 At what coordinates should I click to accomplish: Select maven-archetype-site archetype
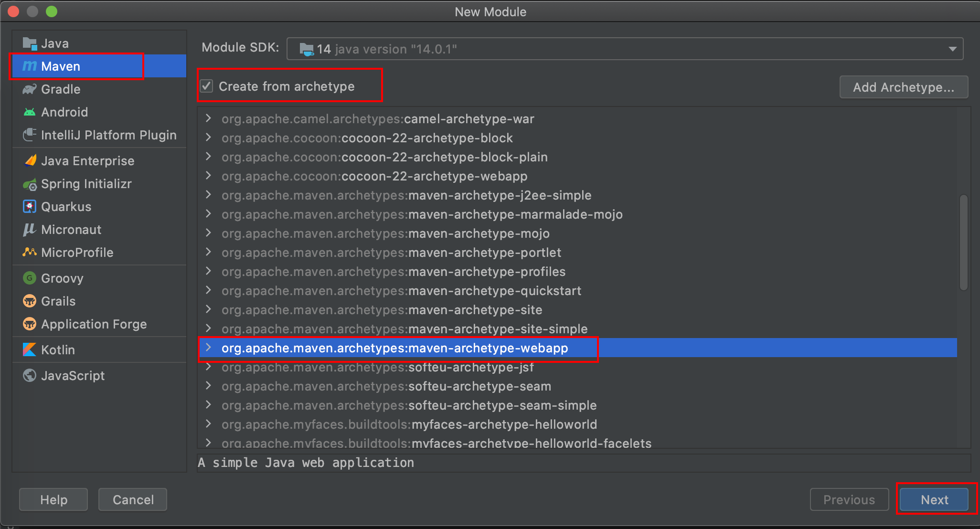tap(577, 309)
